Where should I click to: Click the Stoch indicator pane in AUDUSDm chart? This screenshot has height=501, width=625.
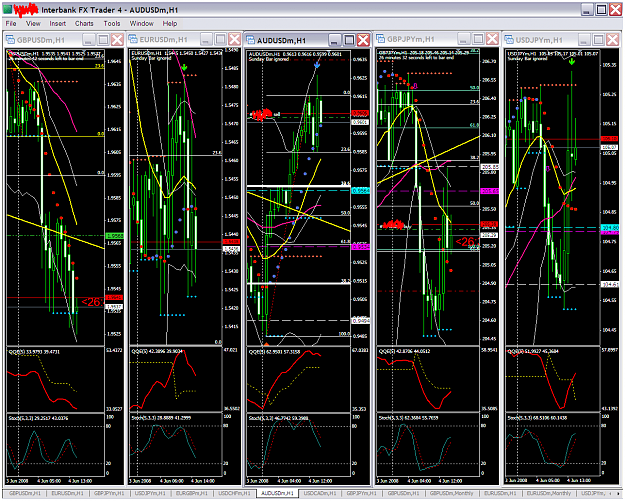299,445
